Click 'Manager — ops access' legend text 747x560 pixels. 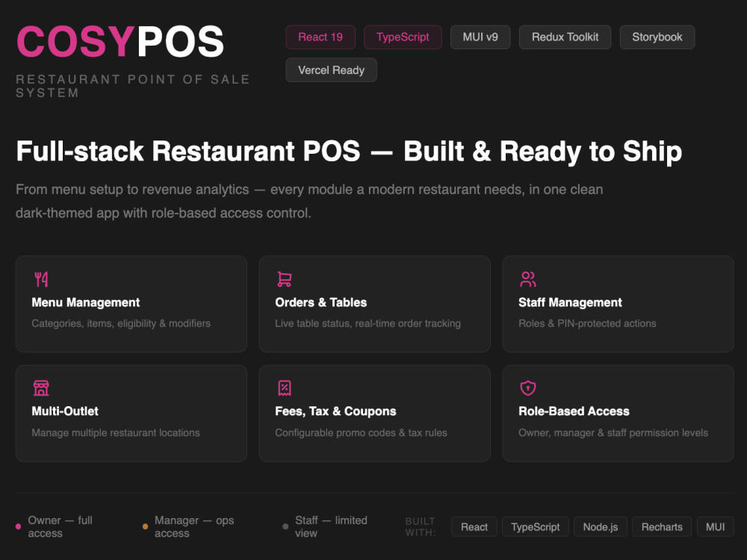194,526
